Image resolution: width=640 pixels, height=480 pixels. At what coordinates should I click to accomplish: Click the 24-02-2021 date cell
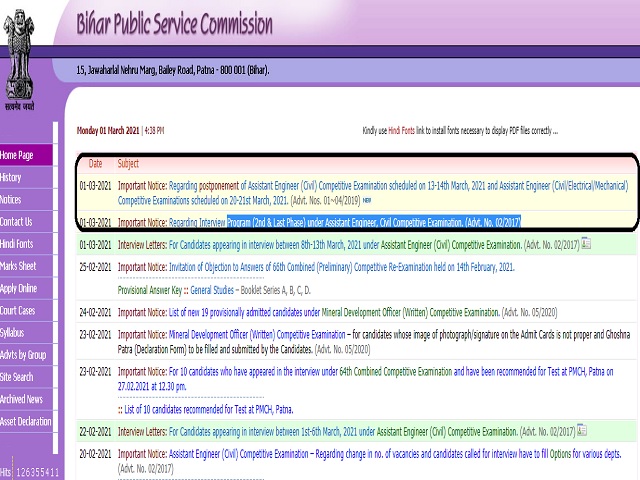tap(95, 312)
